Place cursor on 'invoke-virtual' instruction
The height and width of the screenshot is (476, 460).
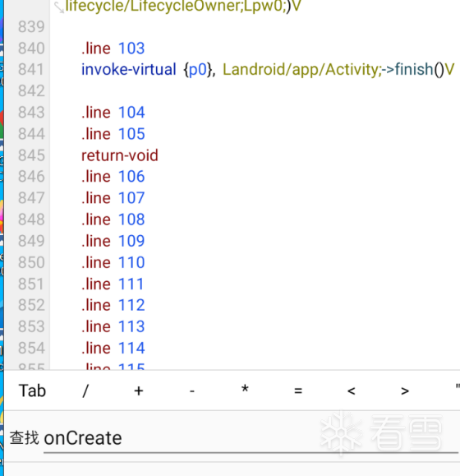click(x=129, y=70)
